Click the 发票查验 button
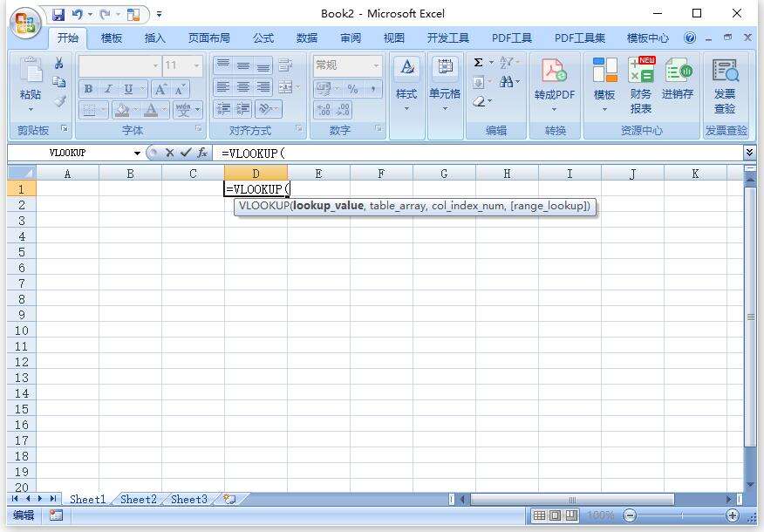 pyautogui.click(x=725, y=85)
